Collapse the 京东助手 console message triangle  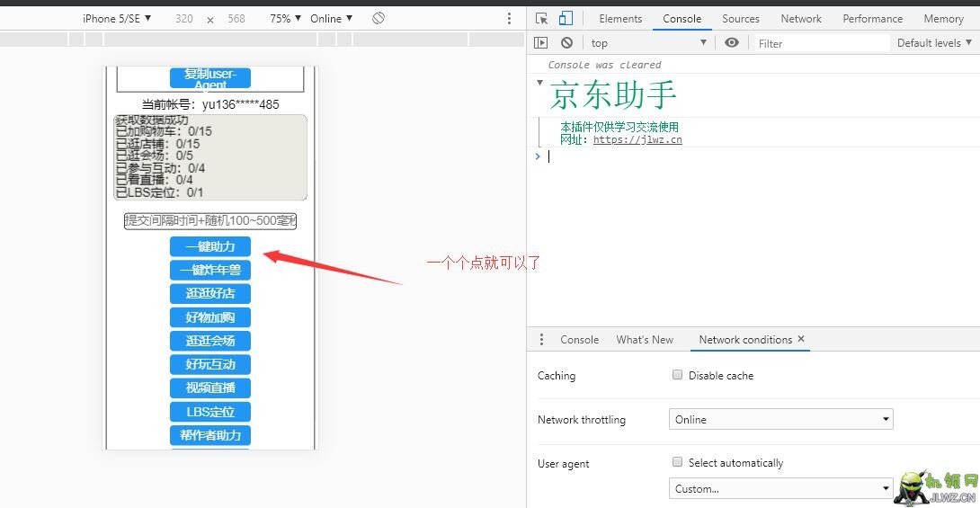click(x=540, y=83)
